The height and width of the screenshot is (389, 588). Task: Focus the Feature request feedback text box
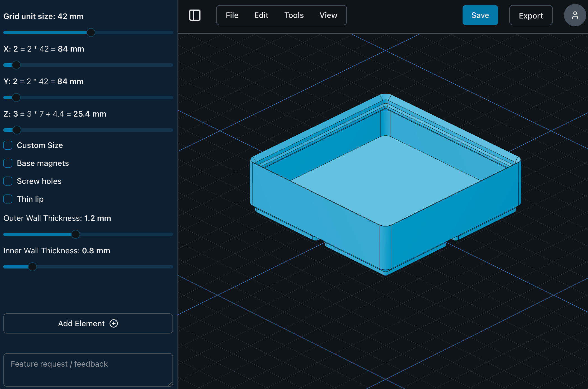point(88,370)
